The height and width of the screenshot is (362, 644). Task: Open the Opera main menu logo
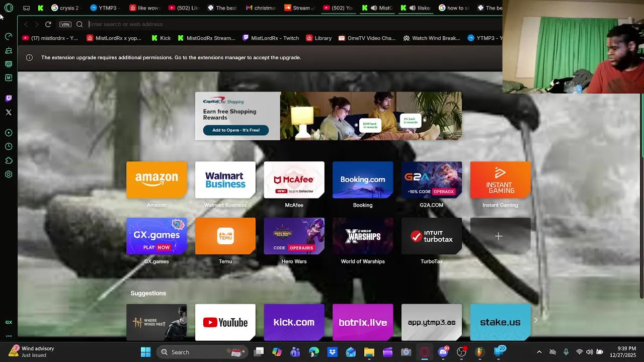click(x=9, y=8)
